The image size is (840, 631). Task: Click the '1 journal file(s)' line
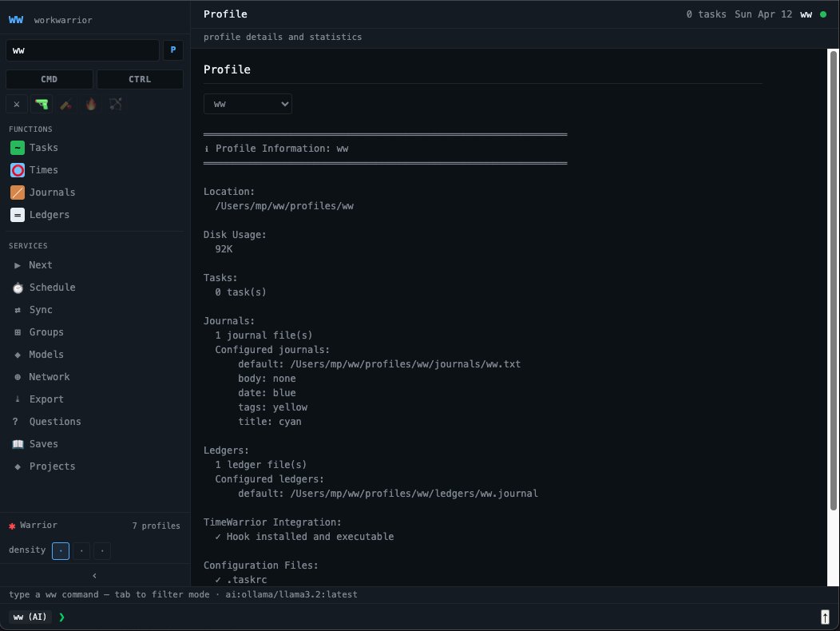263,335
